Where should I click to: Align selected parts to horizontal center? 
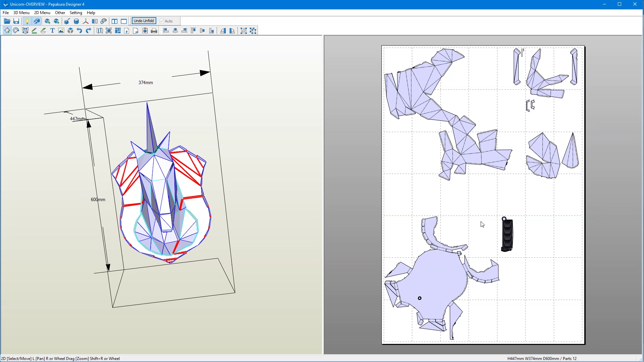coord(175,31)
